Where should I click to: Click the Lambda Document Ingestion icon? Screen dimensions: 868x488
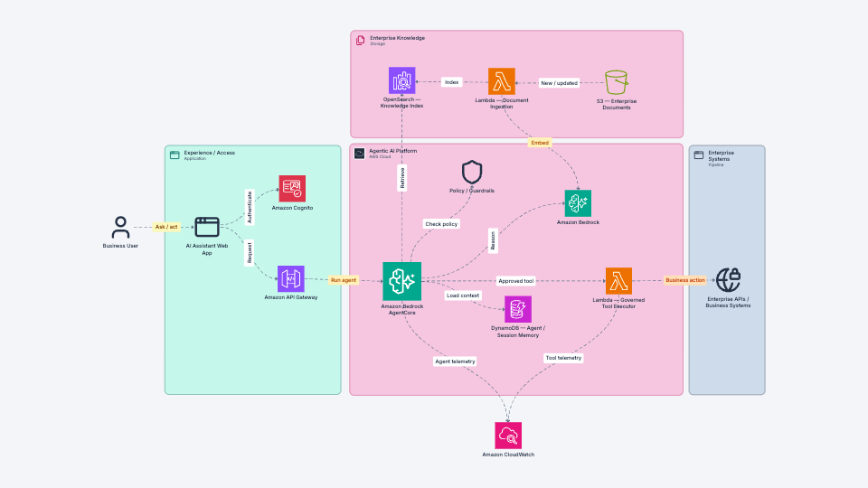click(502, 81)
